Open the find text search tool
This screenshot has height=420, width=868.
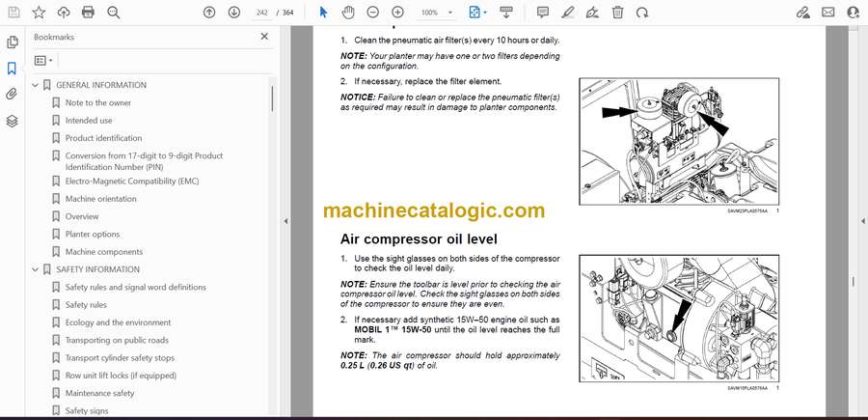[x=114, y=13]
